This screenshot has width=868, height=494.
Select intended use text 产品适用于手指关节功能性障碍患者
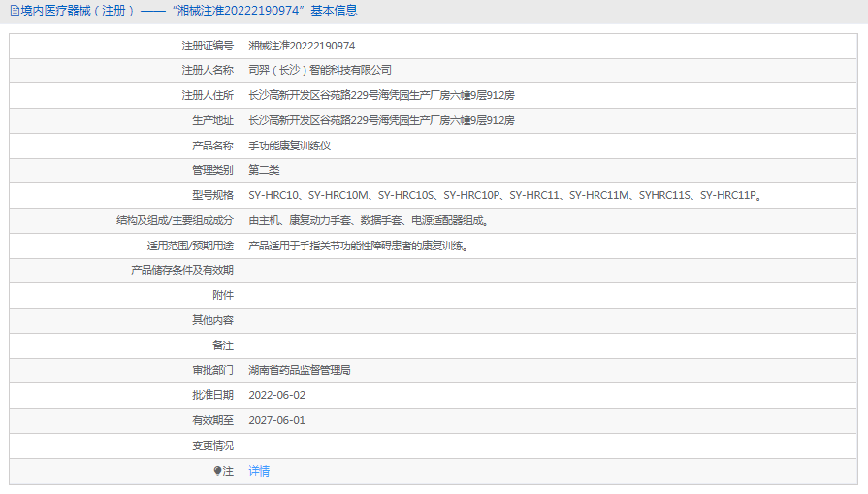click(359, 246)
